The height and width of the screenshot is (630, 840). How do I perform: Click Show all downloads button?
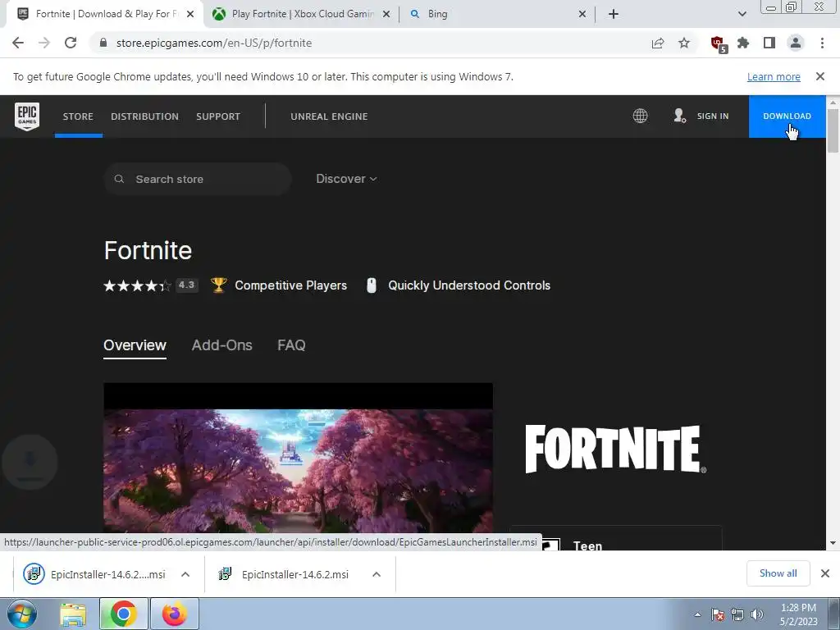(778, 573)
